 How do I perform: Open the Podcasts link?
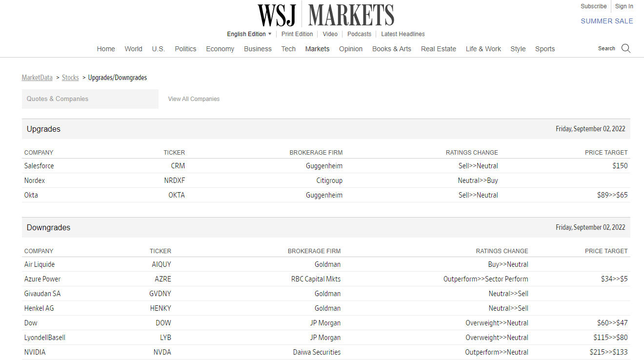(359, 34)
